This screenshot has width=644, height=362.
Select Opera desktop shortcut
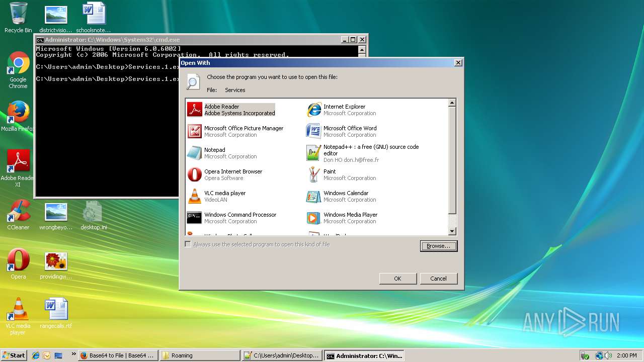(x=18, y=264)
